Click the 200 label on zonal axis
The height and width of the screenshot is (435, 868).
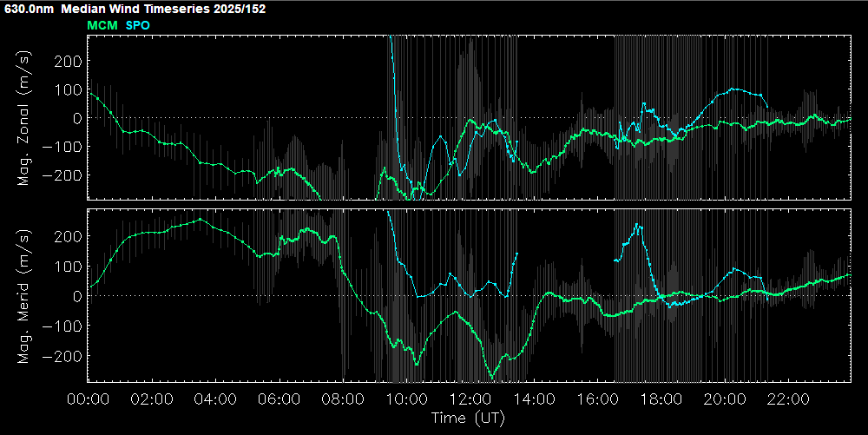[x=68, y=61]
